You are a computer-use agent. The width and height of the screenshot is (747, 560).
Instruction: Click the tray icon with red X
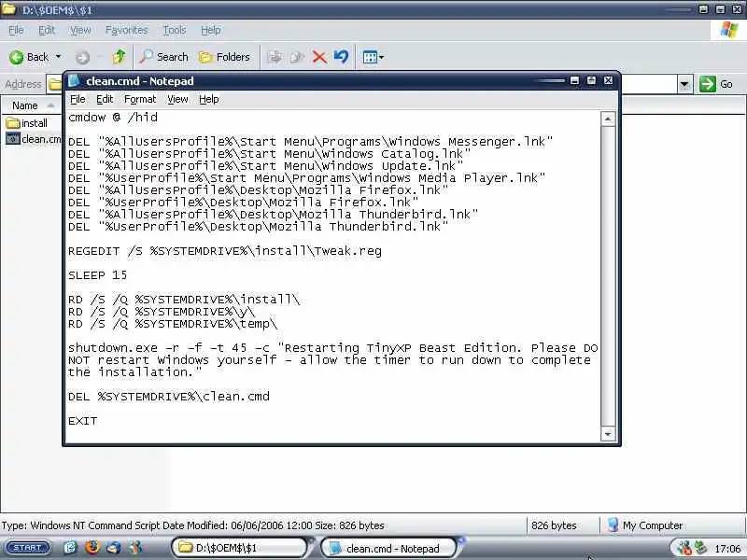pyautogui.click(x=684, y=549)
